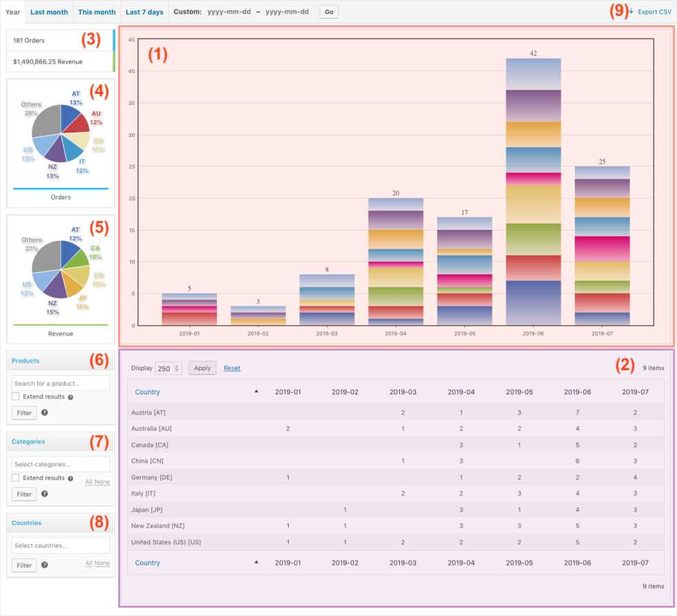The image size is (677, 616).
Task: Click the download icon beside Export CSV
Action: (631, 12)
